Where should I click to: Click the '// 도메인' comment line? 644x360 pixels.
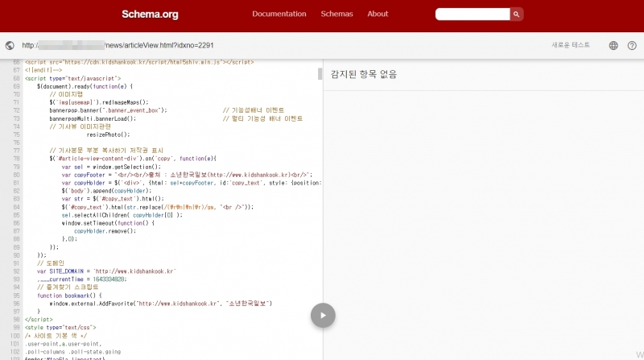point(51,263)
